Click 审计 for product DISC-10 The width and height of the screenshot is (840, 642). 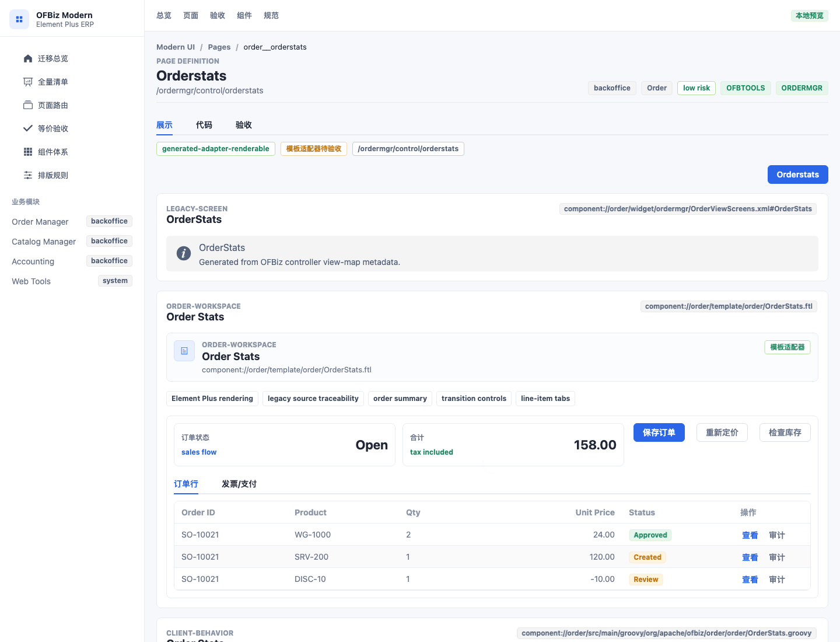pos(777,580)
